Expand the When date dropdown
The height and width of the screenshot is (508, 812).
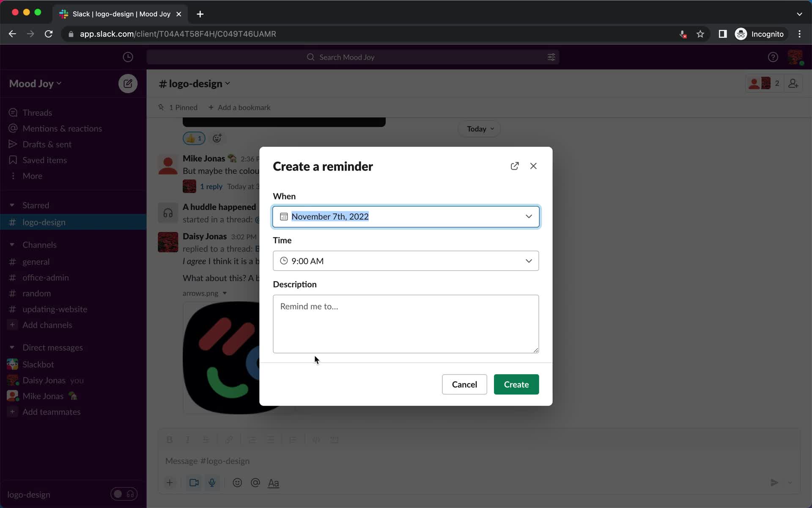tap(529, 216)
